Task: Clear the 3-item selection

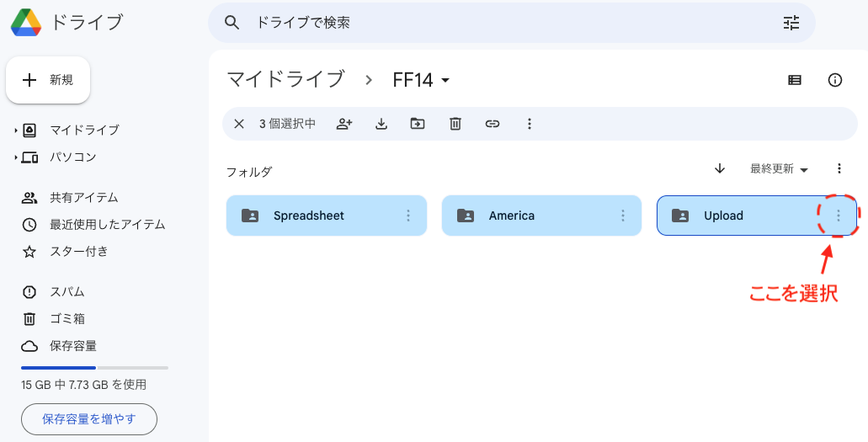Action: (238, 124)
